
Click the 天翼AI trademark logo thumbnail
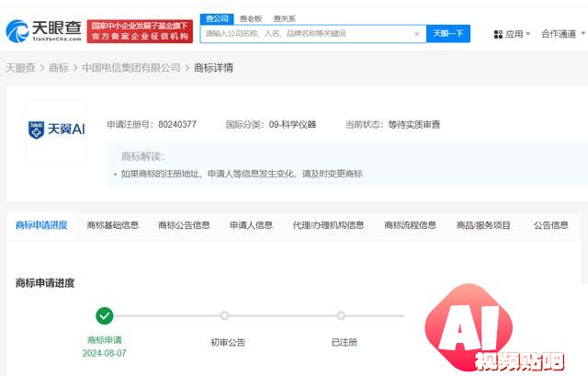(57, 130)
